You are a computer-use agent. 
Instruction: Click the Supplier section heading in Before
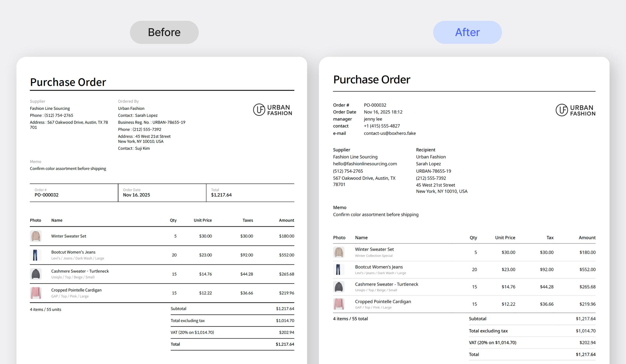[37, 101]
